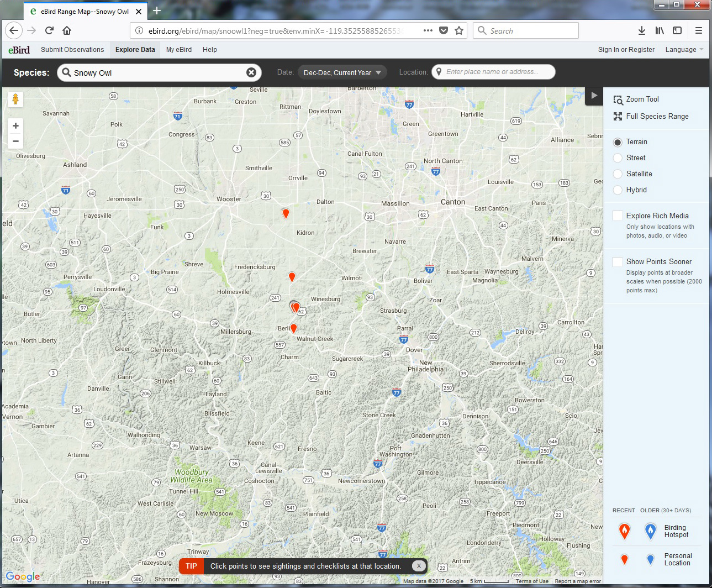Select Satellite map type

tap(618, 174)
